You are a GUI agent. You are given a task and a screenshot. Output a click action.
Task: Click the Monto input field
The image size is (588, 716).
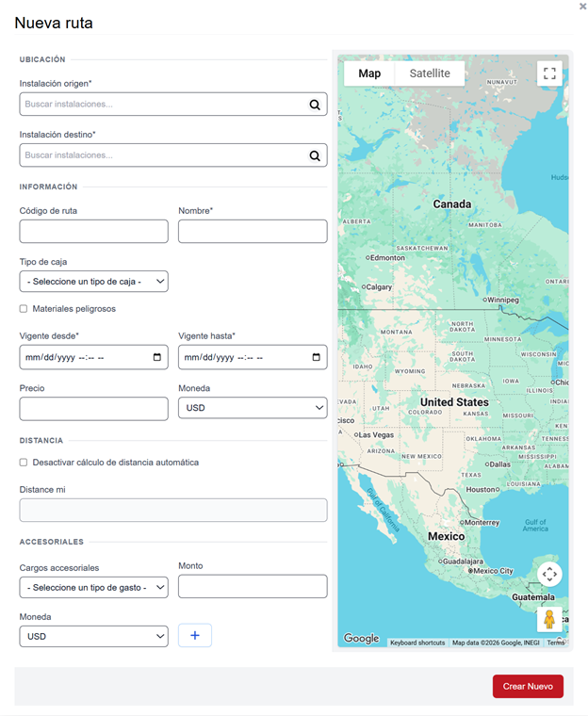point(253,586)
